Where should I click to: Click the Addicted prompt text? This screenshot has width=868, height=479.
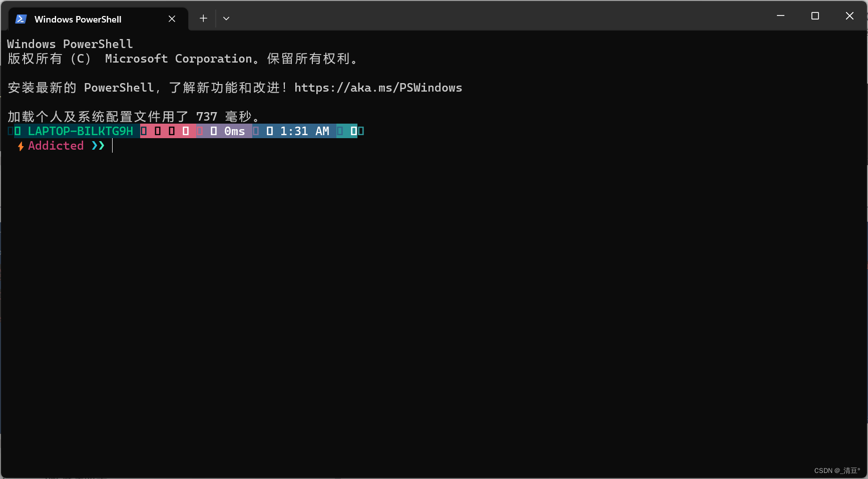pyautogui.click(x=56, y=146)
